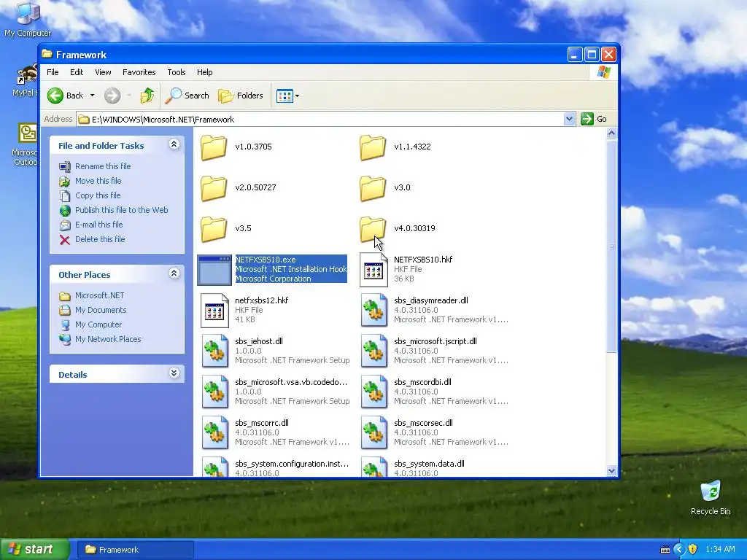The height and width of the screenshot is (560, 747).
Task: Select the sbs_microsoft.vsa.vb.codedo... dll icon
Action: (214, 392)
